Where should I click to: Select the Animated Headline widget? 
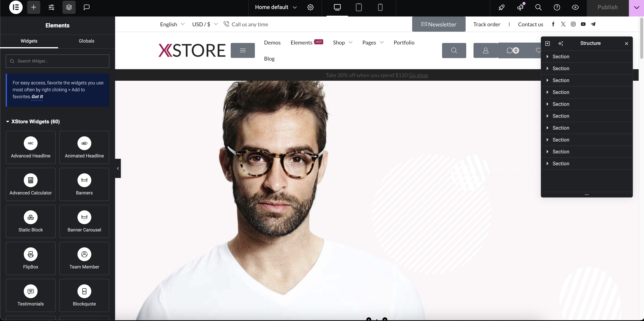click(84, 147)
